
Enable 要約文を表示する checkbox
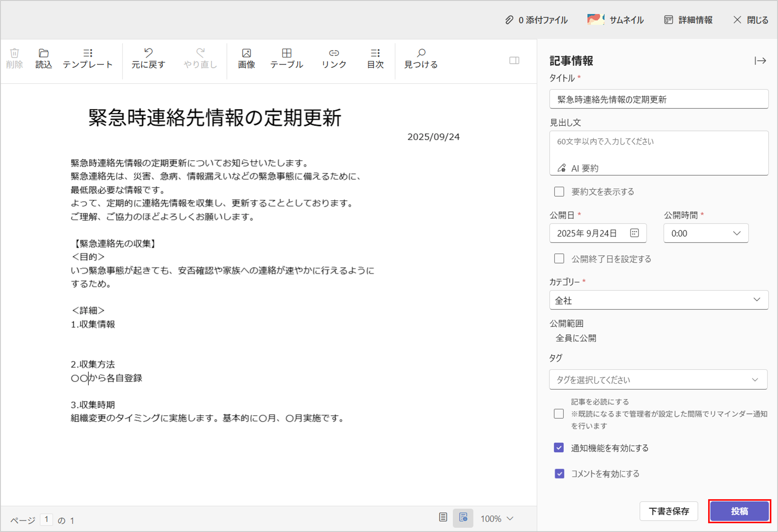tap(559, 192)
